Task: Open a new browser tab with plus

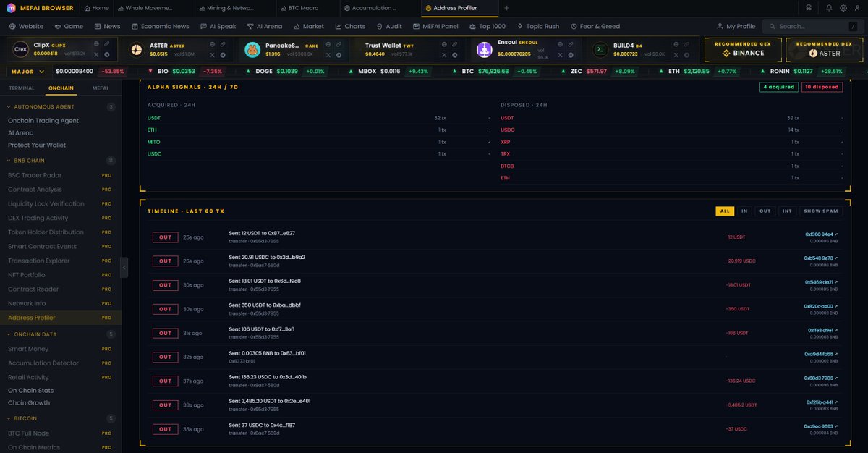Action: [x=506, y=8]
